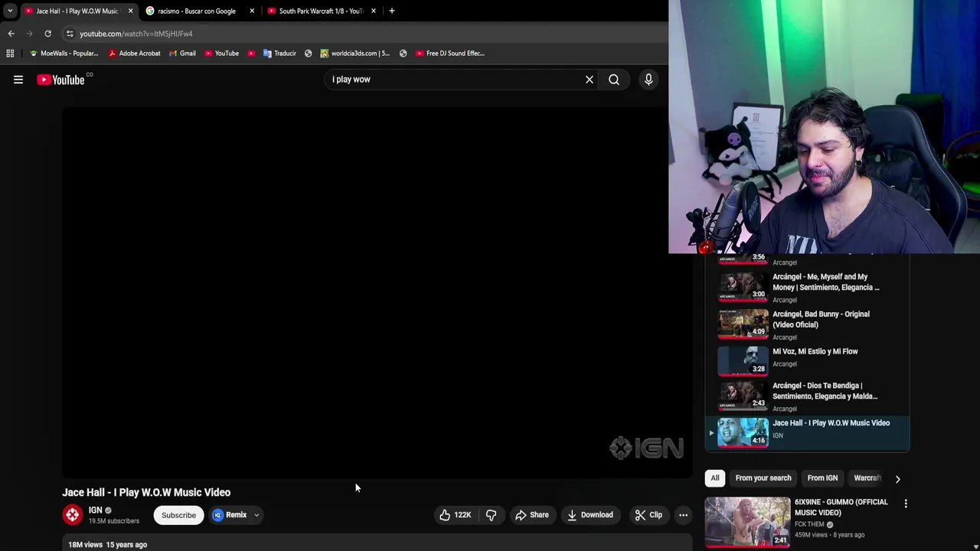Image resolution: width=980 pixels, height=551 pixels.
Task: Open more actions three-dot menu
Action: pos(683,515)
